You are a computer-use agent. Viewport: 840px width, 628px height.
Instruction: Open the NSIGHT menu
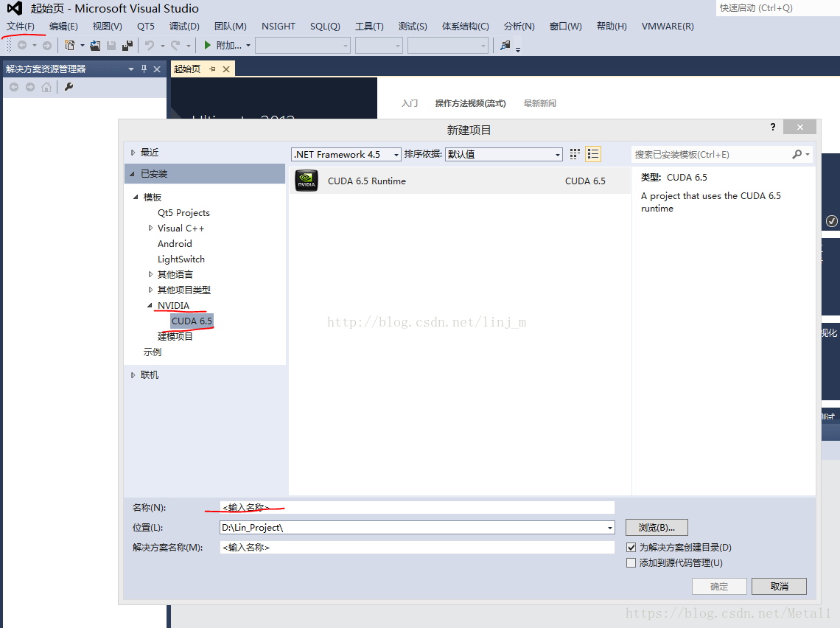click(x=279, y=27)
